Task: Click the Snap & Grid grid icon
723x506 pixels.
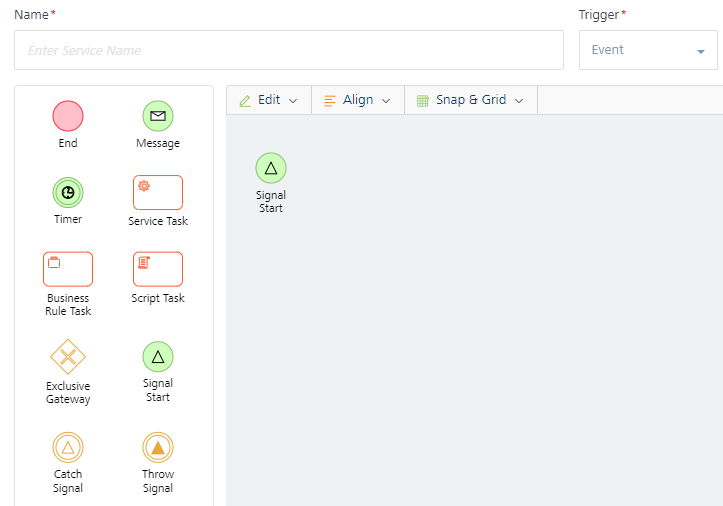Action: [422, 101]
